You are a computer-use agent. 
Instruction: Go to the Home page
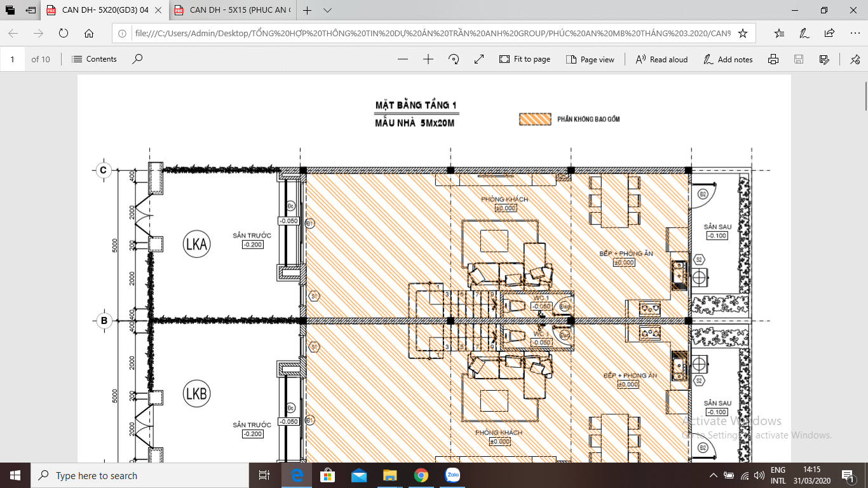(x=89, y=33)
